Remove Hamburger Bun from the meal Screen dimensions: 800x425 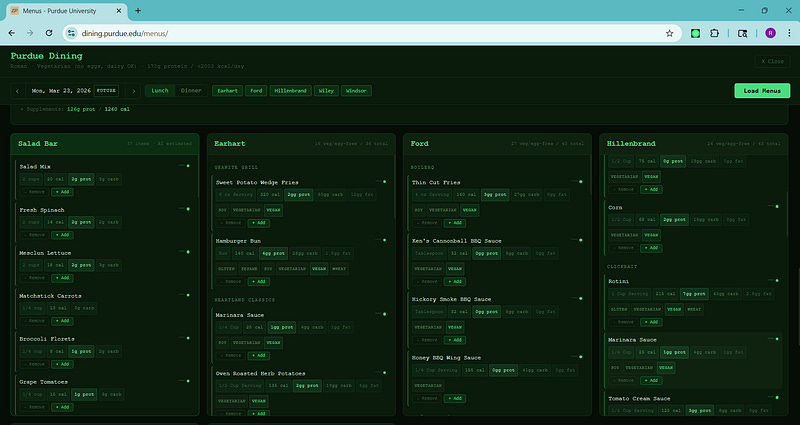tap(231, 281)
